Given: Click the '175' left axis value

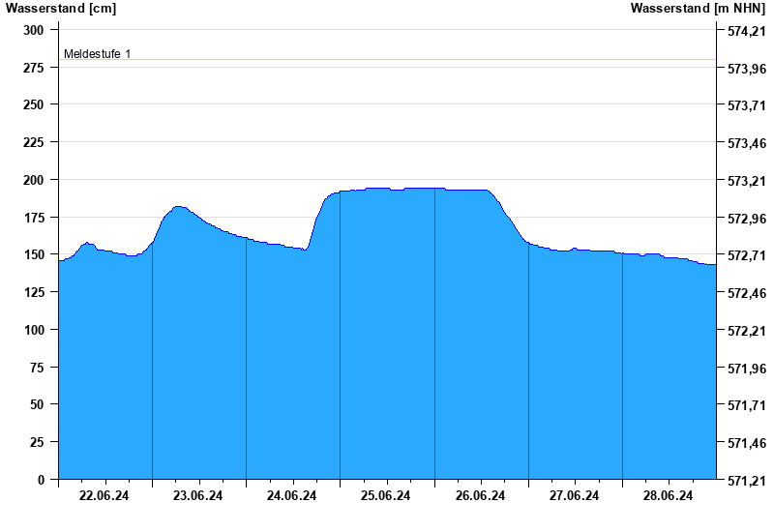Looking at the screenshot, I should [34, 218].
